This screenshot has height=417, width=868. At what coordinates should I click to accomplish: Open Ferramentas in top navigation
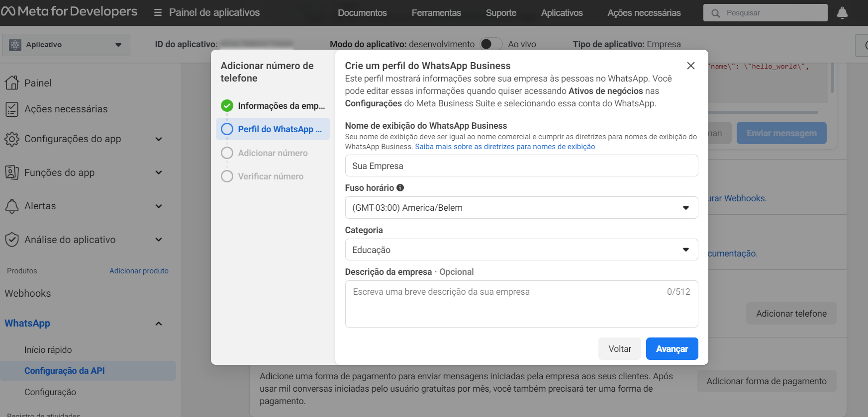click(x=436, y=13)
